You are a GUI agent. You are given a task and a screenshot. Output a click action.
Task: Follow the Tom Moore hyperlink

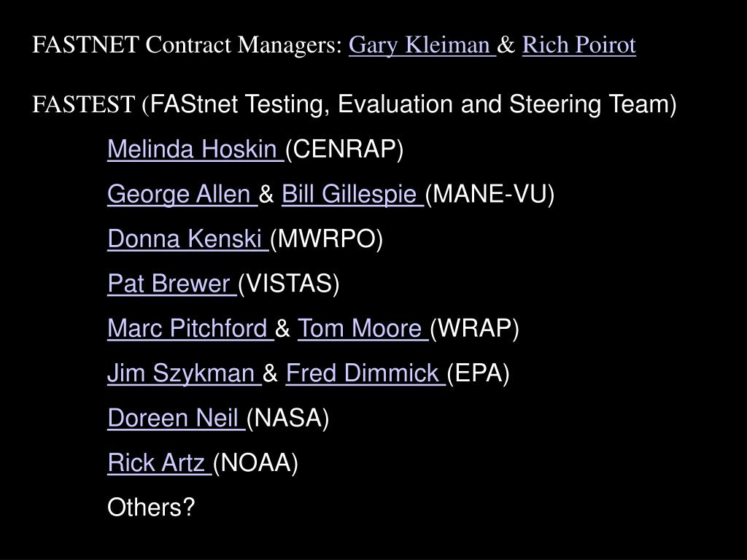(363, 328)
